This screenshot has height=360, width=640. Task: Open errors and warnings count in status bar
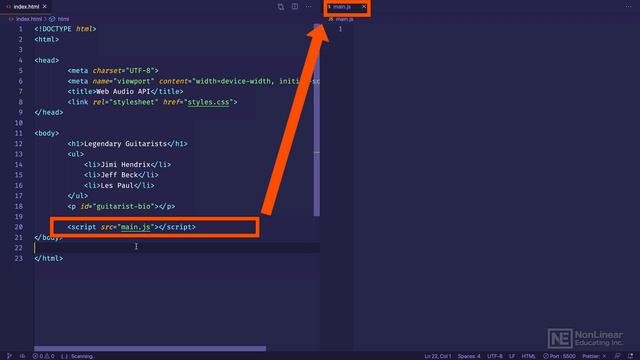(x=43, y=356)
